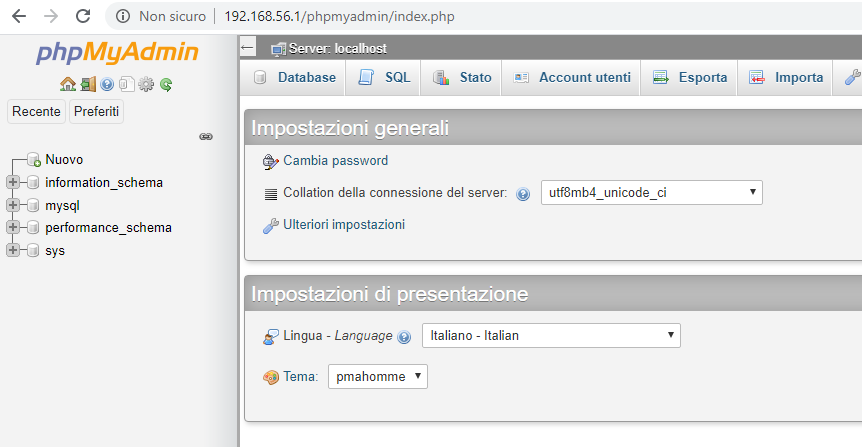862x447 pixels.
Task: Open the Tema theme dropdown
Action: click(378, 377)
